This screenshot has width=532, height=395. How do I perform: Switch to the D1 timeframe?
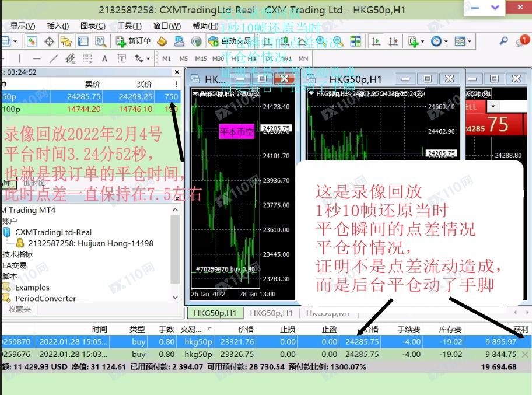[269, 59]
